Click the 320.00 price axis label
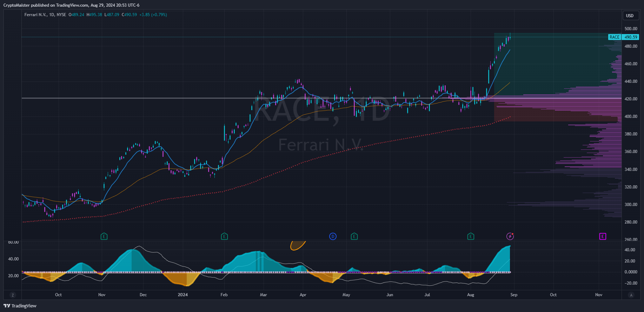 tap(631, 187)
